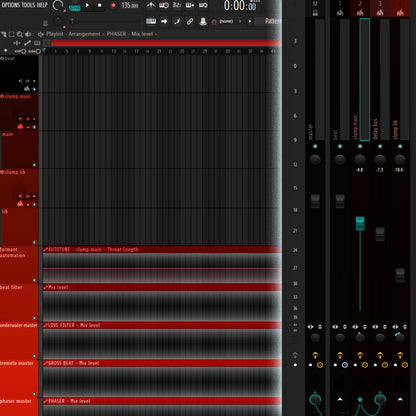Open the OPTIONS menu

tap(11, 5)
